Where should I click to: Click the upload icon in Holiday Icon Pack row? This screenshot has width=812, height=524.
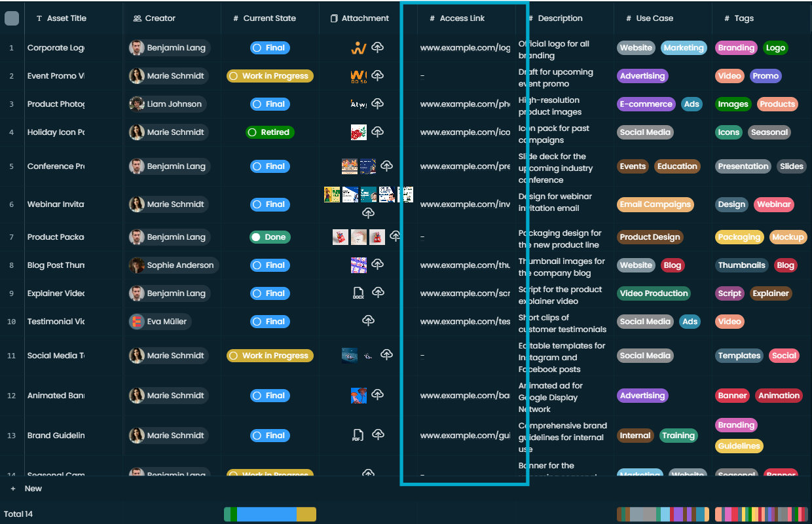pos(378,132)
